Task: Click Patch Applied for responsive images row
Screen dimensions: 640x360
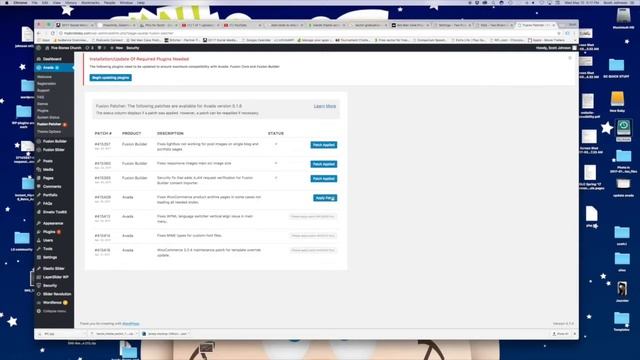Action: tap(324, 164)
